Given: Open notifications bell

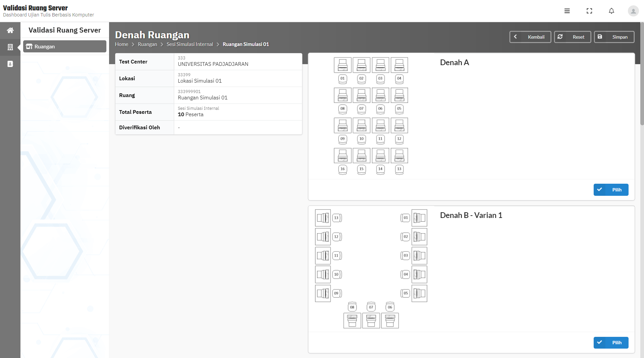Looking at the screenshot, I should [611, 11].
